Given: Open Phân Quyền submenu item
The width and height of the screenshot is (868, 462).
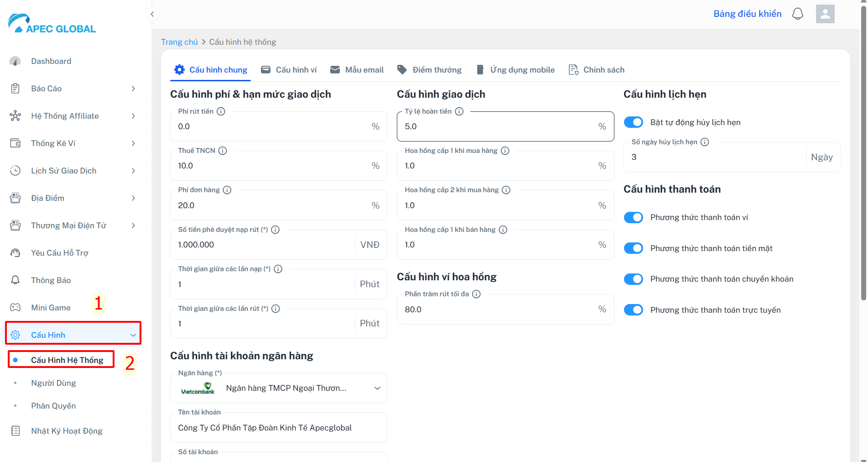Looking at the screenshot, I should point(53,406).
